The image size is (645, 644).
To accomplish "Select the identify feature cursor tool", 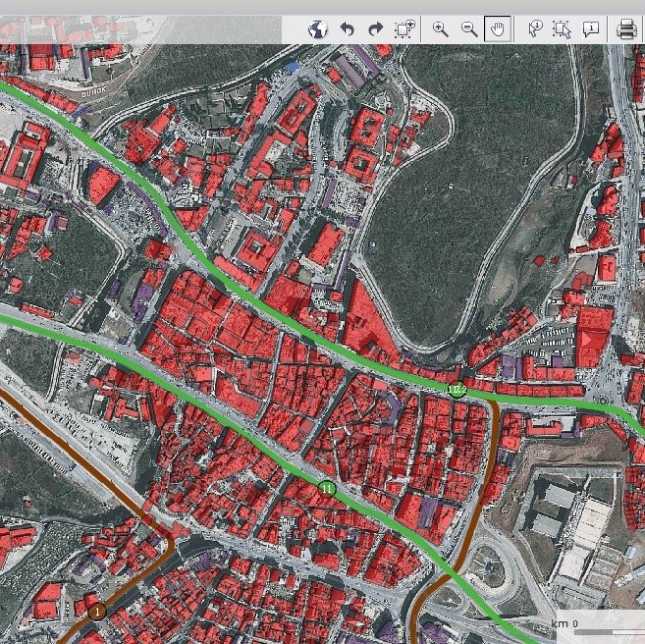I will point(534,29).
